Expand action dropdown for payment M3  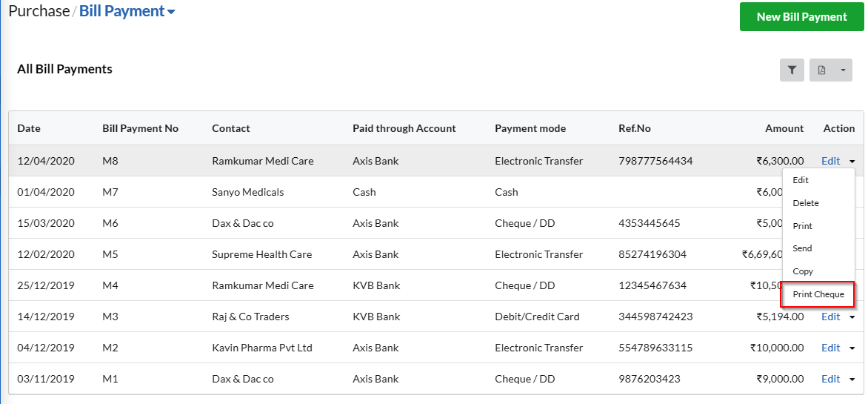[852, 317]
